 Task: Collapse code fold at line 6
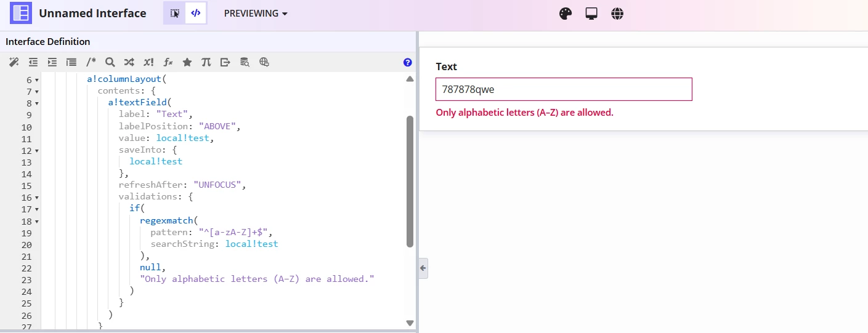36,81
